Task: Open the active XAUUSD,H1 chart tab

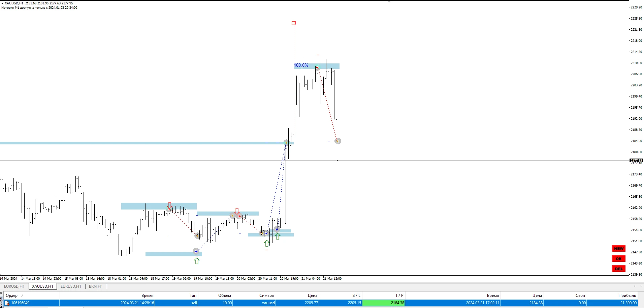Action: 42,286
